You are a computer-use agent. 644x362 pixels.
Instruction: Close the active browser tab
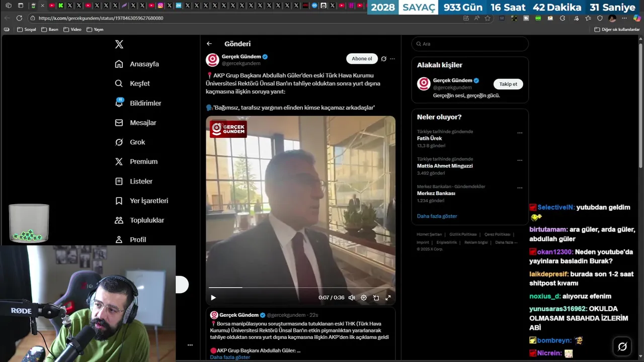coord(42,6)
